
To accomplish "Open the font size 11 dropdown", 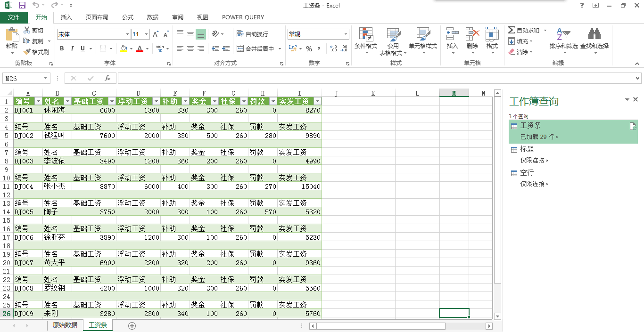I will pos(147,34).
